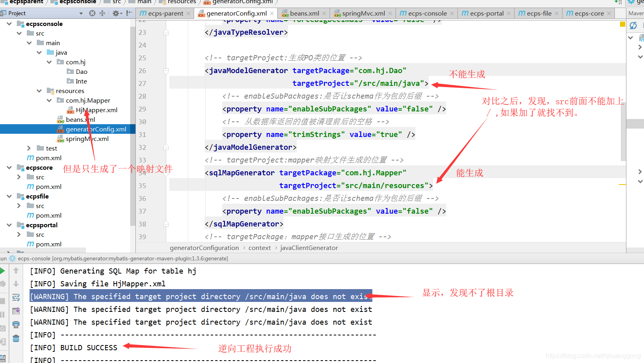Image resolution: width=644 pixels, height=363 pixels.
Task: Collapse the main folder node
Action: [29, 43]
